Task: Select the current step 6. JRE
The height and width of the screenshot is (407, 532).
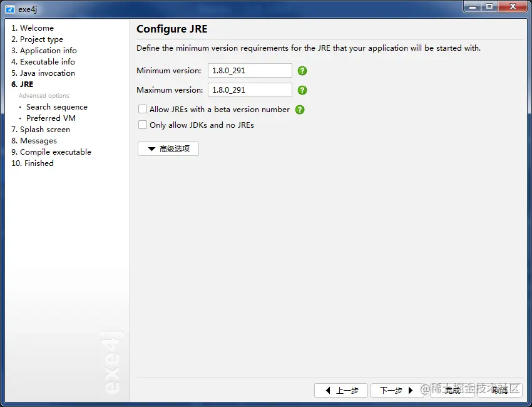Action: [23, 84]
